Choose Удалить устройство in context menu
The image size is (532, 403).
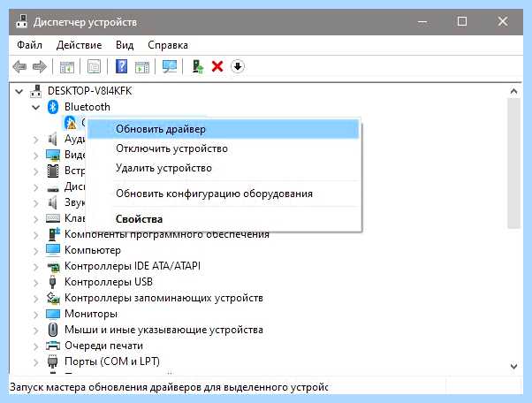tap(224, 168)
